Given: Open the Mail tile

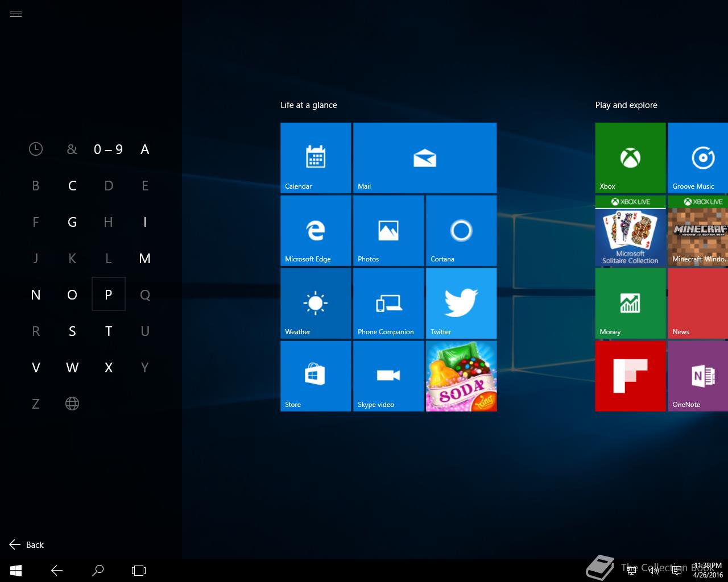Looking at the screenshot, I should point(425,158).
